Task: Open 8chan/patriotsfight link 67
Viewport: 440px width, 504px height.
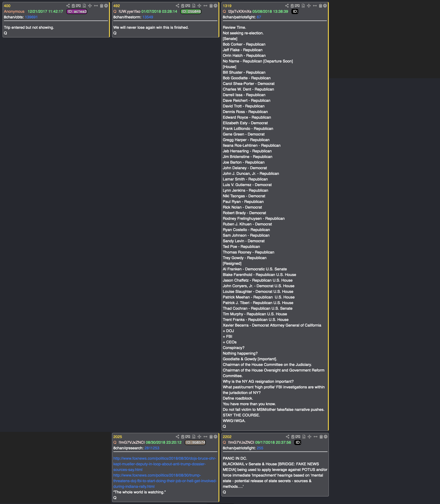Action: (x=259, y=17)
